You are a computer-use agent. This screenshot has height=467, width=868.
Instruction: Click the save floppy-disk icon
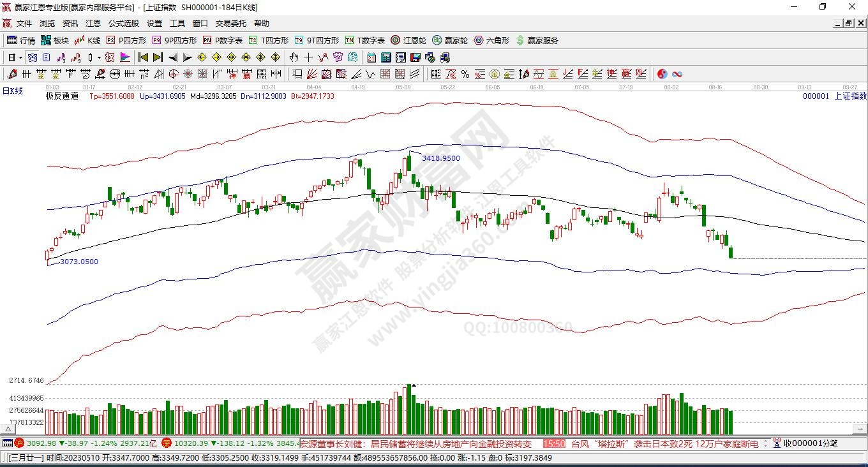coord(415,57)
